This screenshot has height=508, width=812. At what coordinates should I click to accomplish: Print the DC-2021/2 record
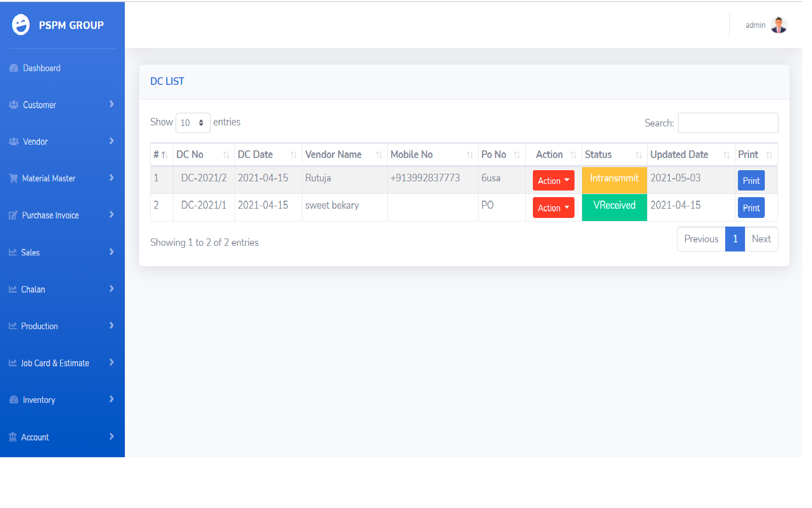click(x=751, y=180)
